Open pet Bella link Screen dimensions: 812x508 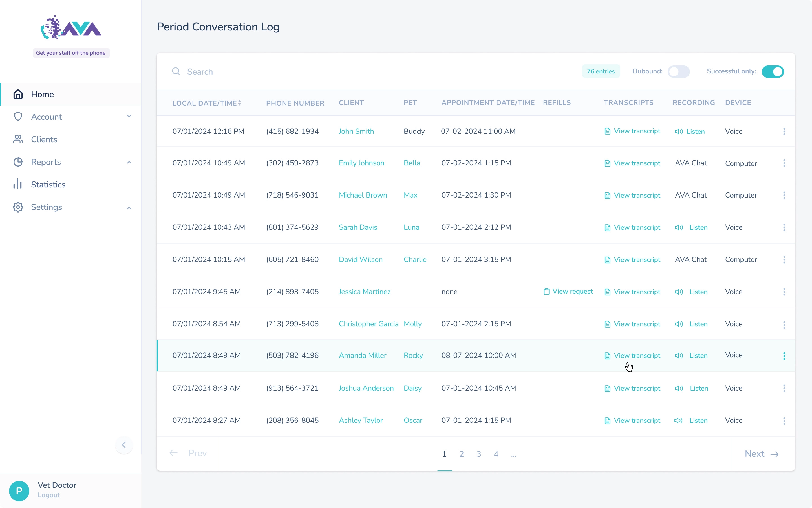click(x=412, y=163)
